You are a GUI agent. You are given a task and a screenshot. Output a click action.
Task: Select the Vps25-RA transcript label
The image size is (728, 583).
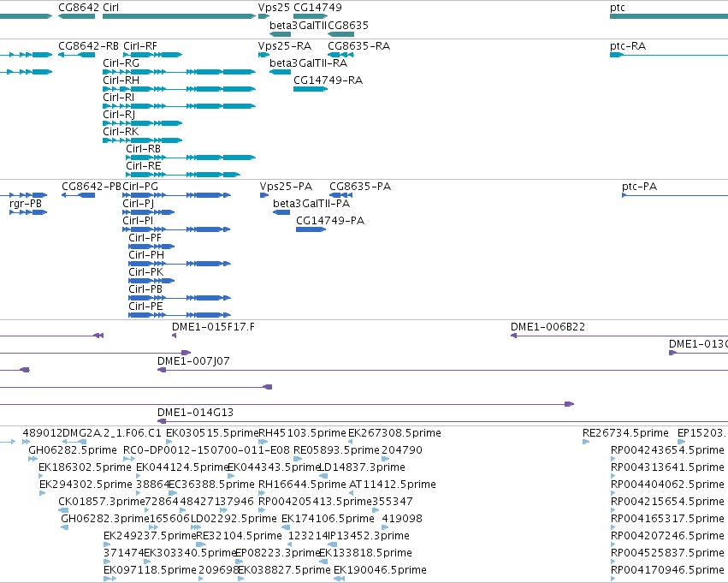click(285, 46)
